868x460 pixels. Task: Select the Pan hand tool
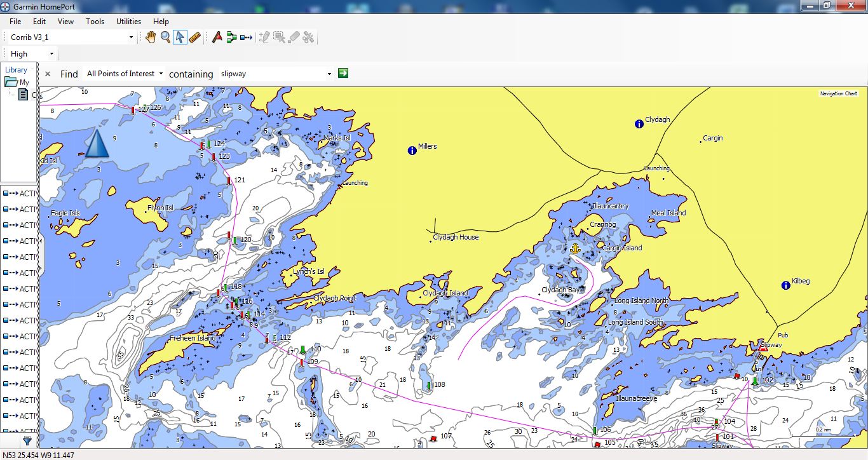pos(151,37)
